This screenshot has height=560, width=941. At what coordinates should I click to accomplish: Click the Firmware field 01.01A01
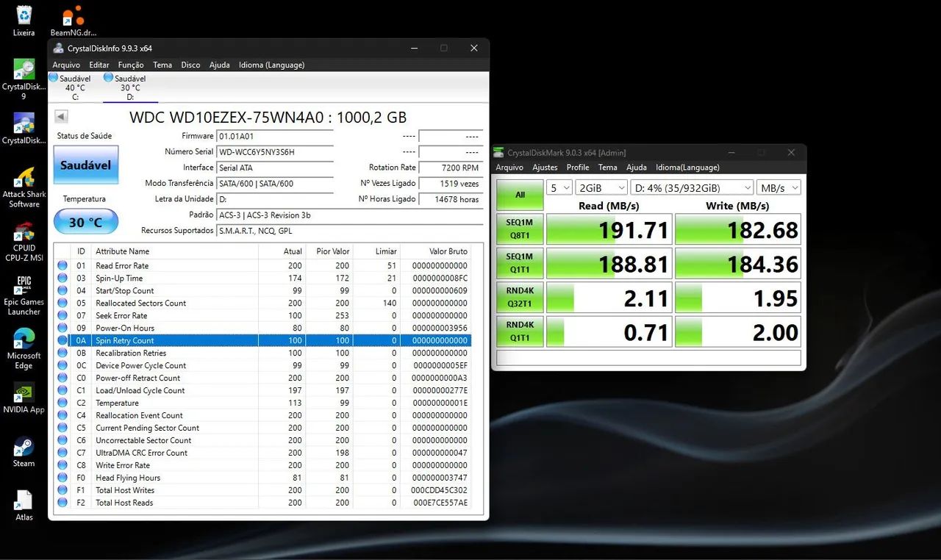pyautogui.click(x=275, y=136)
